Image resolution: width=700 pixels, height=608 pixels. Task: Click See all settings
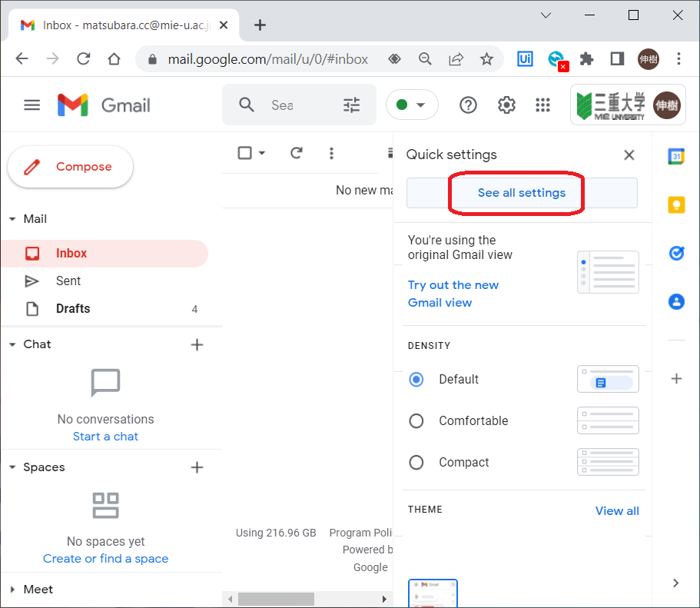pyautogui.click(x=522, y=193)
